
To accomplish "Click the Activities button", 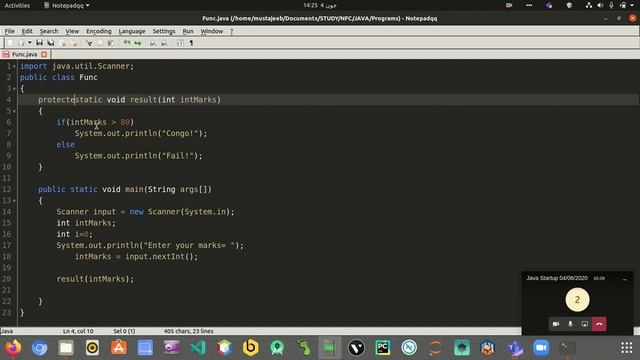I will (17, 5).
